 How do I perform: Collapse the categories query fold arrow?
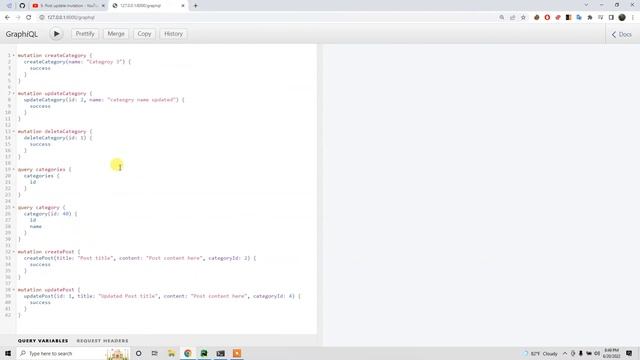pos(13,169)
